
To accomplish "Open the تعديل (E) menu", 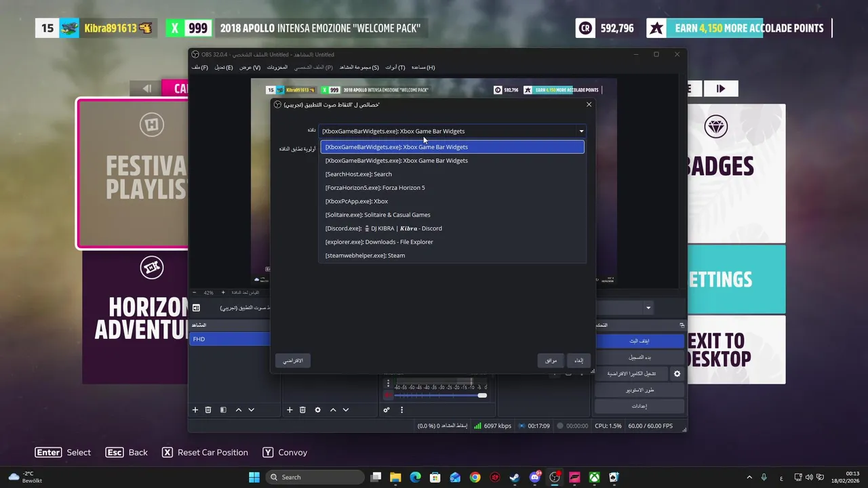I will [x=224, y=67].
